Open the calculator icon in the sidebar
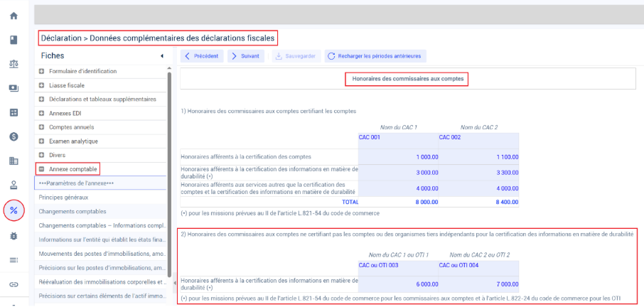Viewport: 644px width, 307px height. (x=14, y=112)
